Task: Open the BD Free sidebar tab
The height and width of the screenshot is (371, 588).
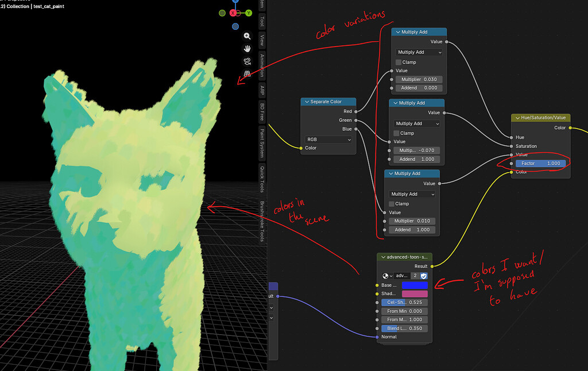Action: point(262,111)
